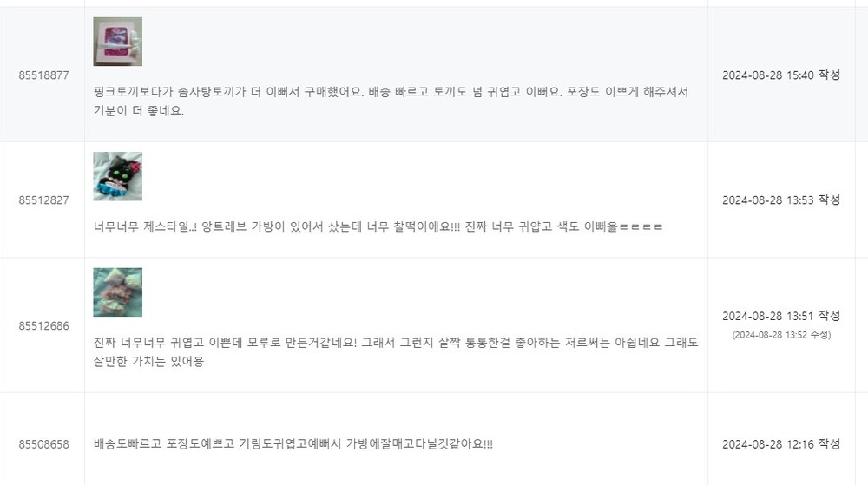Open the review starting with 너무너무 제스타일
This screenshot has height=485, width=868.
[378, 226]
